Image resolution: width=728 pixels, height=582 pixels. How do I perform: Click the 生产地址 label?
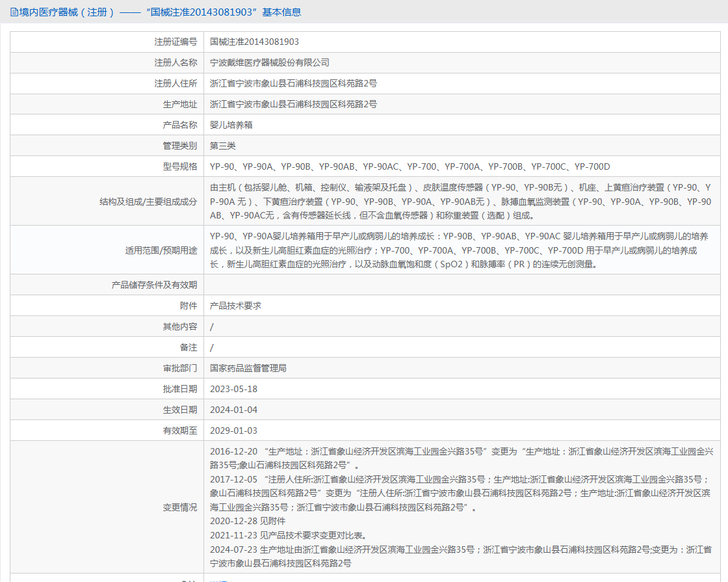coord(179,104)
